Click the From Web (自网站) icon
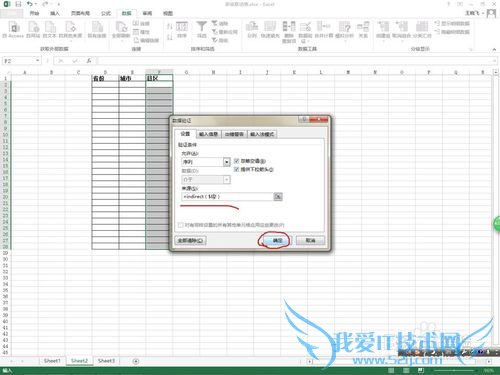Image resolution: width=500 pixels, height=375 pixels. pos(33,29)
